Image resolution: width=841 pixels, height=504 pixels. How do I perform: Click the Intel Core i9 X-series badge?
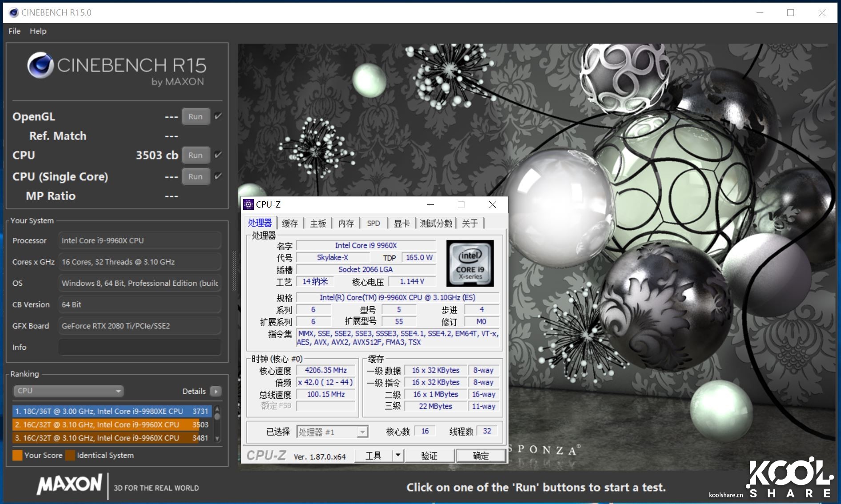coord(470,263)
